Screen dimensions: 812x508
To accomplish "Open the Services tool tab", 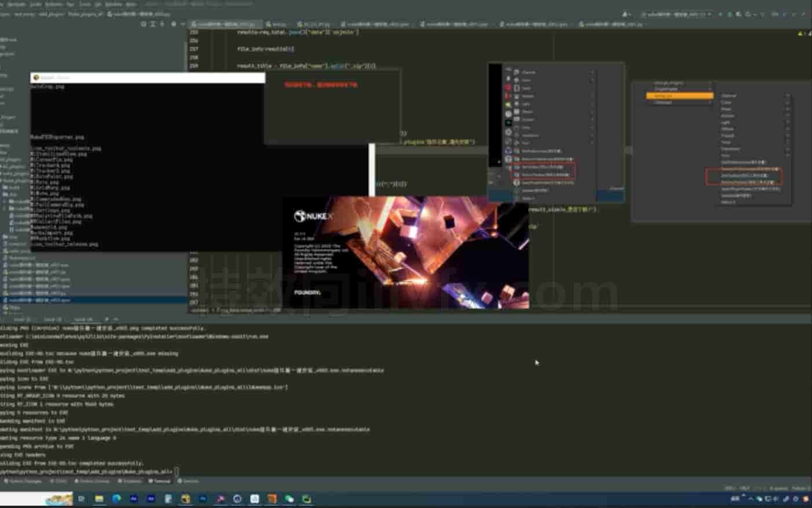I will pos(188,481).
